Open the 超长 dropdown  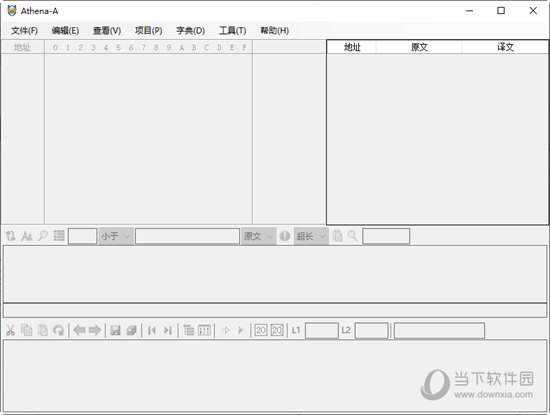pyautogui.click(x=311, y=236)
